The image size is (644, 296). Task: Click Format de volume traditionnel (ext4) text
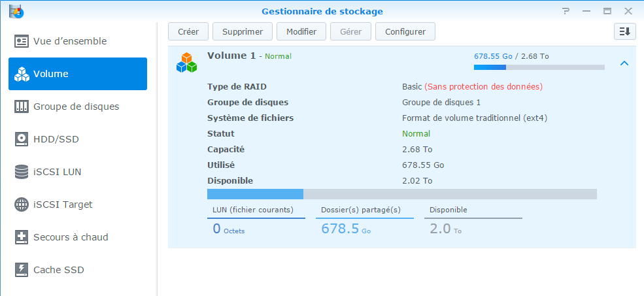point(475,118)
